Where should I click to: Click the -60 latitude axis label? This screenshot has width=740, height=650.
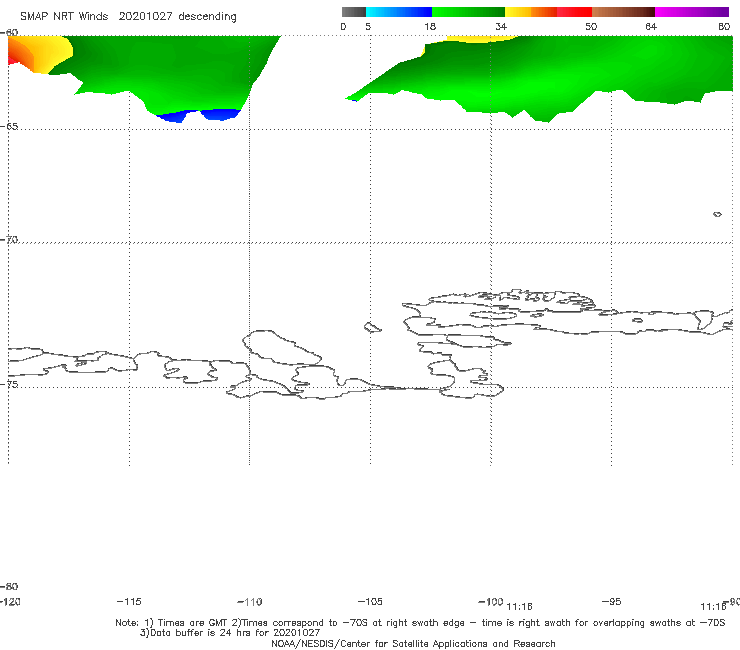click(9, 32)
